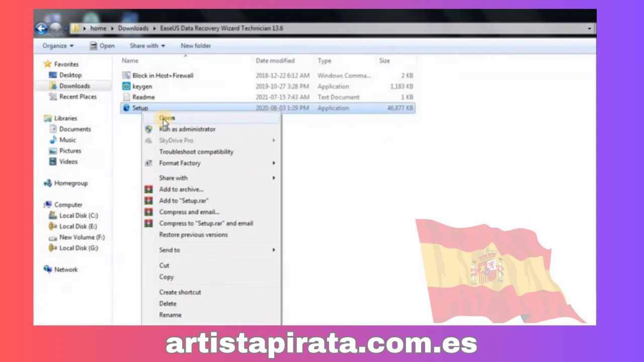Click the 2021-07-15 7:43 AM date
The image size is (644, 362).
coord(283,97)
